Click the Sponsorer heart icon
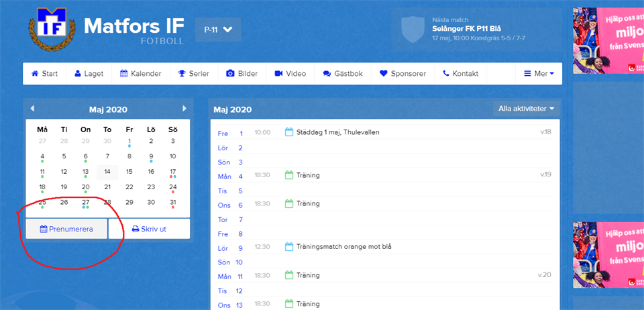This screenshot has width=644, height=310. pyautogui.click(x=384, y=74)
